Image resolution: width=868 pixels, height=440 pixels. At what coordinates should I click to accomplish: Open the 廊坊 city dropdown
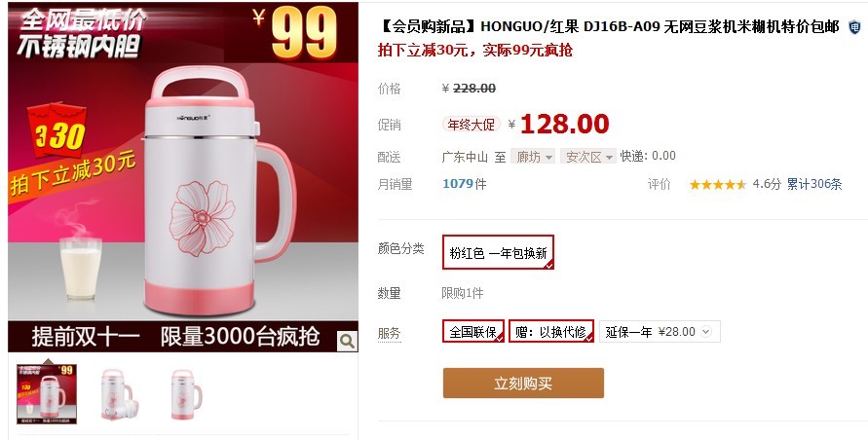[x=533, y=157]
